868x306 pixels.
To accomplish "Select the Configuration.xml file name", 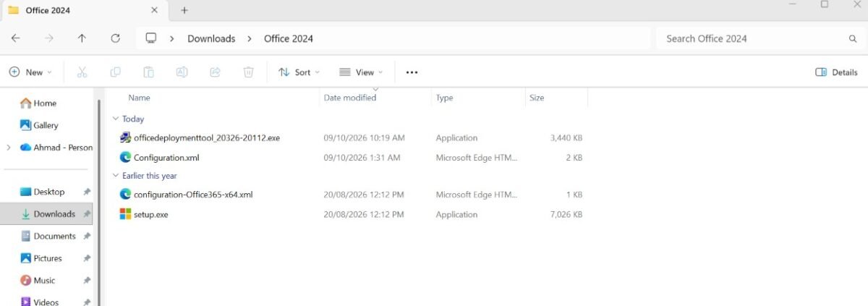I will (x=166, y=157).
